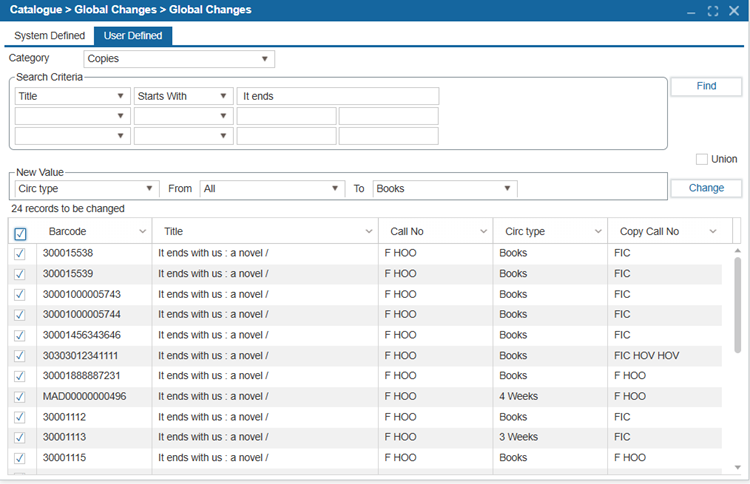Click the Find button
Screen dimensions: 750x484
click(706, 86)
